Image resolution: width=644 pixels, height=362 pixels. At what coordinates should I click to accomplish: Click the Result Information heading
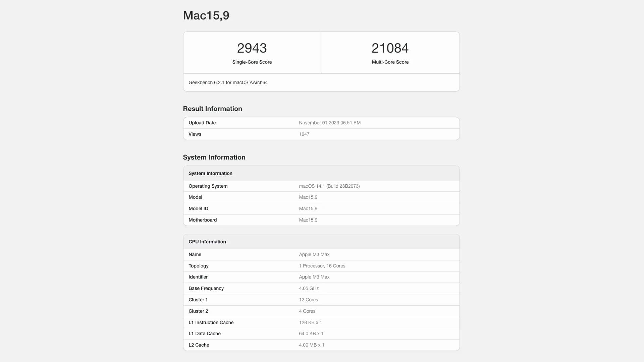point(212,109)
